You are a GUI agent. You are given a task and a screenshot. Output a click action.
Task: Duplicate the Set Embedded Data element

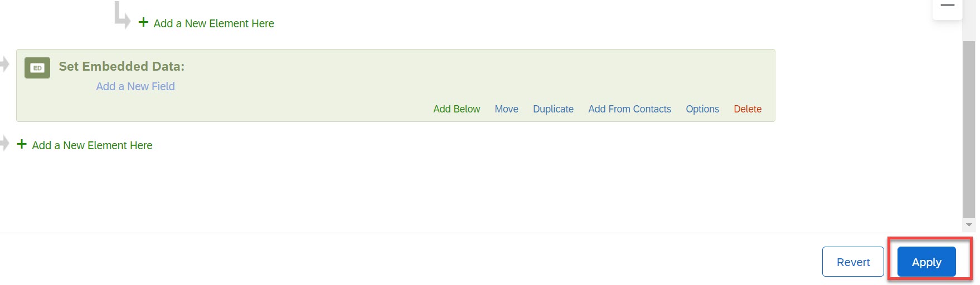pyautogui.click(x=553, y=109)
